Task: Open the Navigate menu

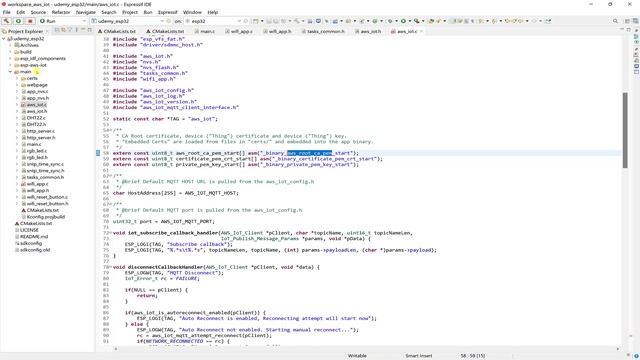Action: coord(86,12)
